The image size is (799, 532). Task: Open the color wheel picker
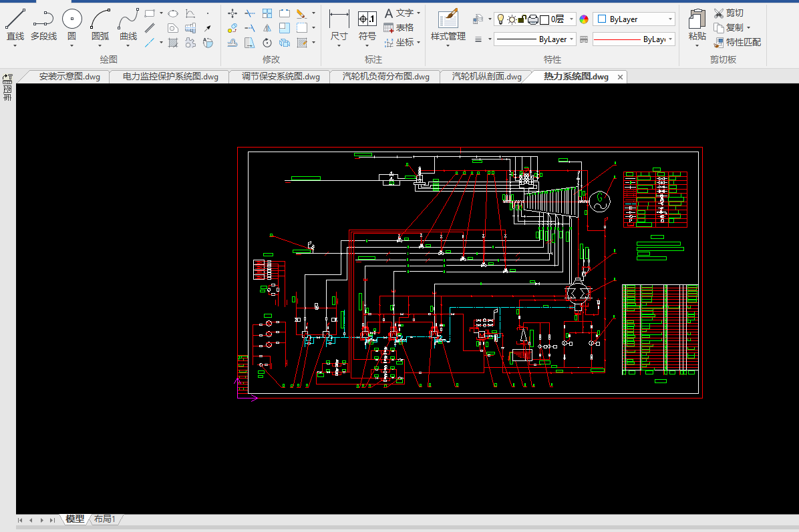(x=584, y=19)
